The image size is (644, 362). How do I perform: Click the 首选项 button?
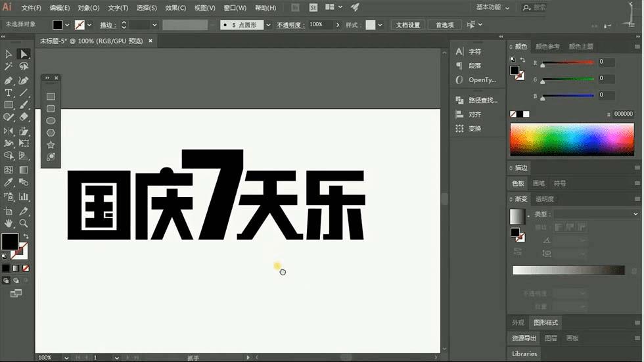point(445,25)
